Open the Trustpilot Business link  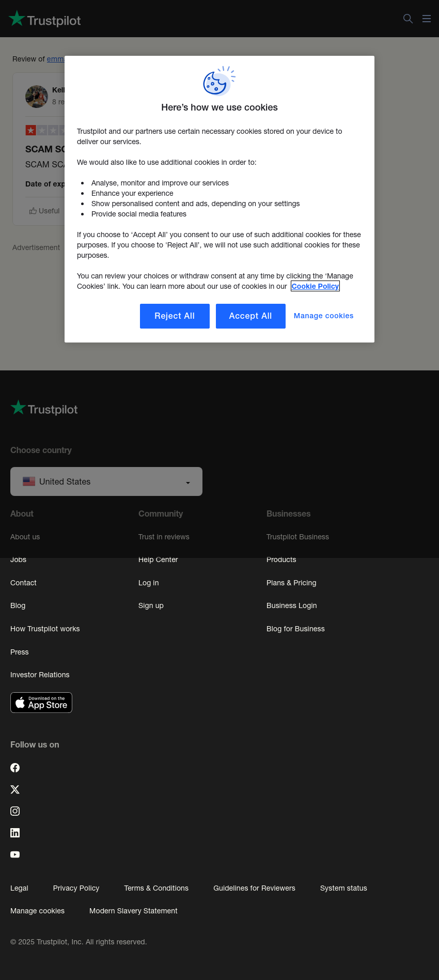pyautogui.click(x=297, y=537)
